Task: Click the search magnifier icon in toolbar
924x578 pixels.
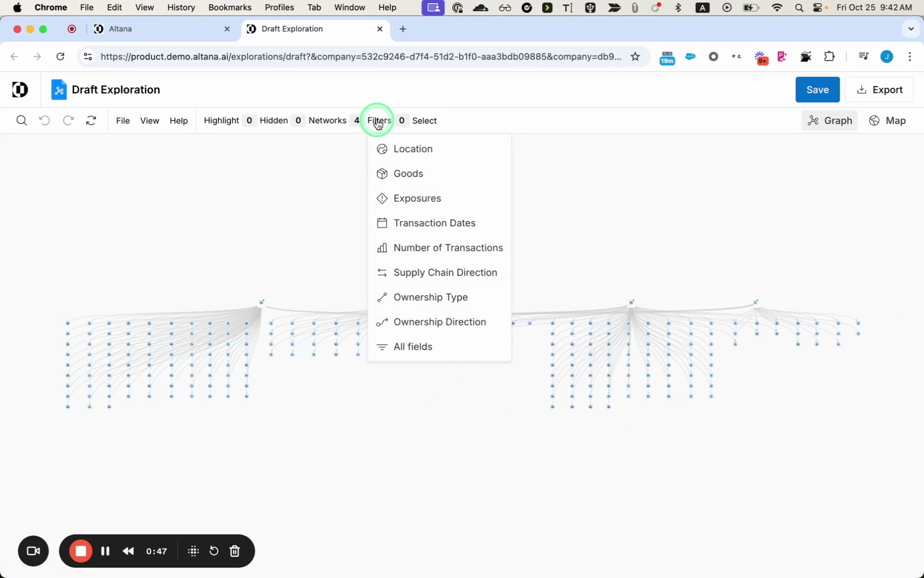Action: click(21, 120)
